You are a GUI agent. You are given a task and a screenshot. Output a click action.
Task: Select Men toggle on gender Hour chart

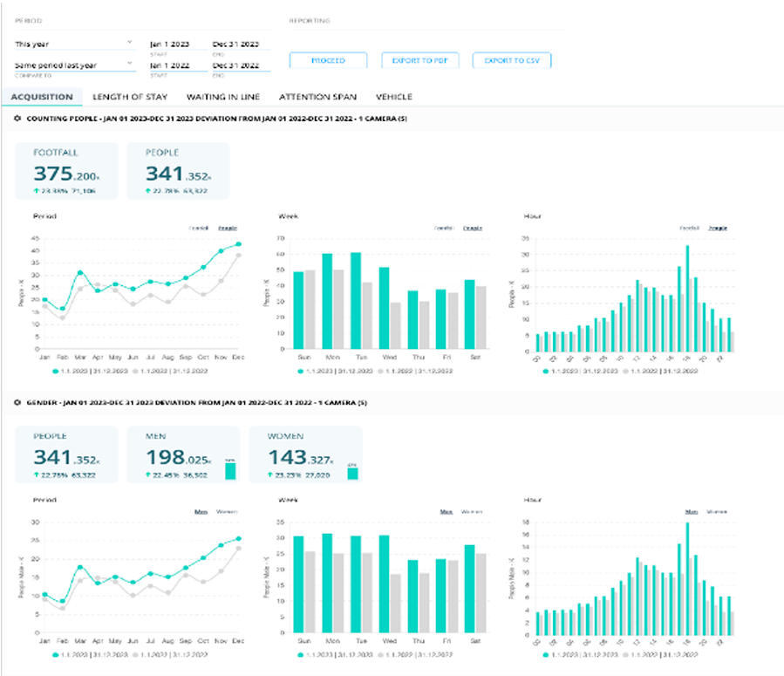[x=692, y=511]
